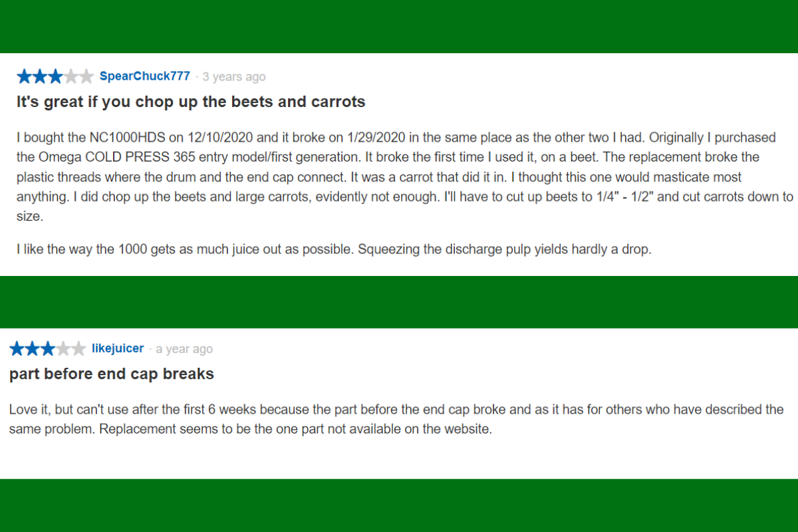Select the beets and carrots review title
Screen dimensions: 798x532
click(x=191, y=102)
